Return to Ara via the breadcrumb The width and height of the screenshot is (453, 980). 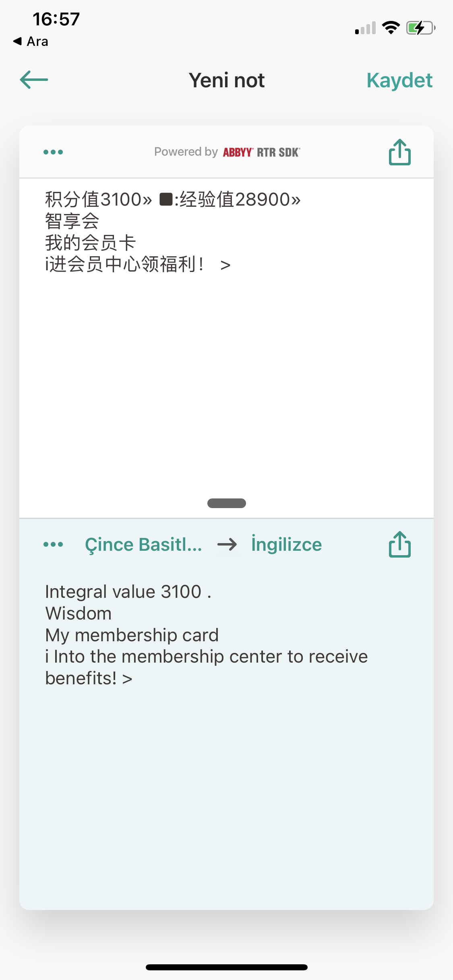click(31, 41)
